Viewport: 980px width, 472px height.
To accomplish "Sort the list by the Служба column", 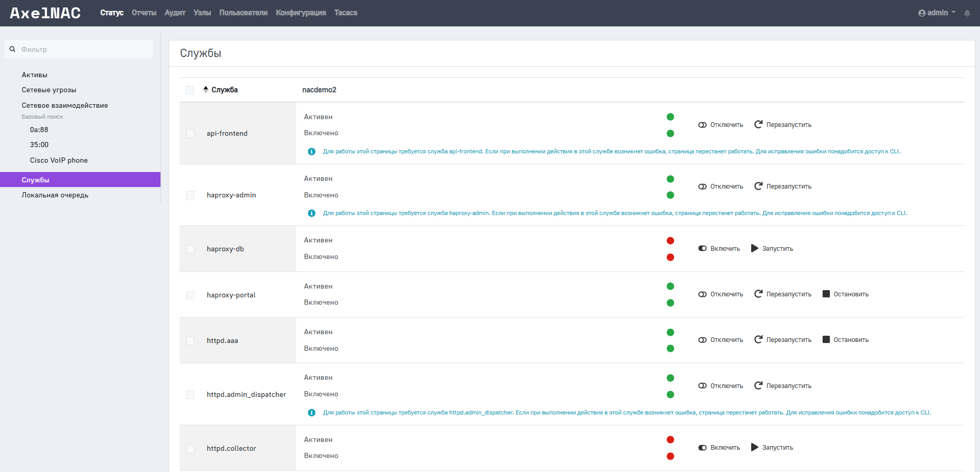I will [x=224, y=90].
